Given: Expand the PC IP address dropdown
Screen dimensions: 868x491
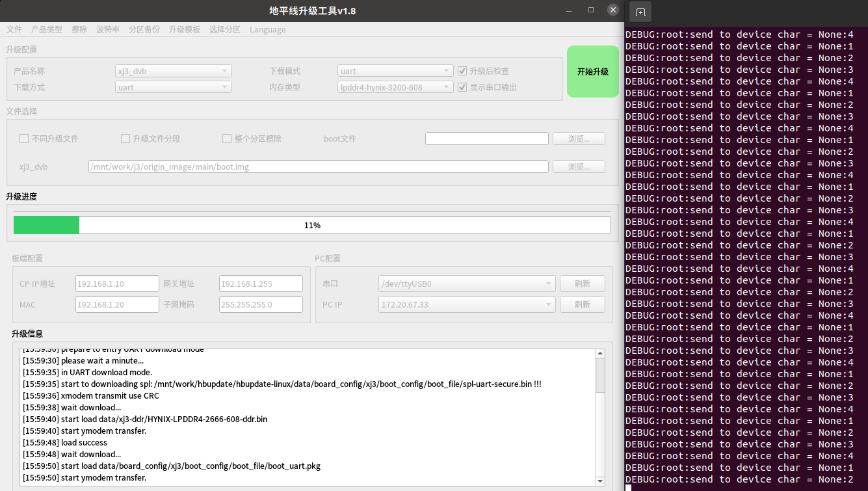Looking at the screenshot, I should [x=467, y=304].
